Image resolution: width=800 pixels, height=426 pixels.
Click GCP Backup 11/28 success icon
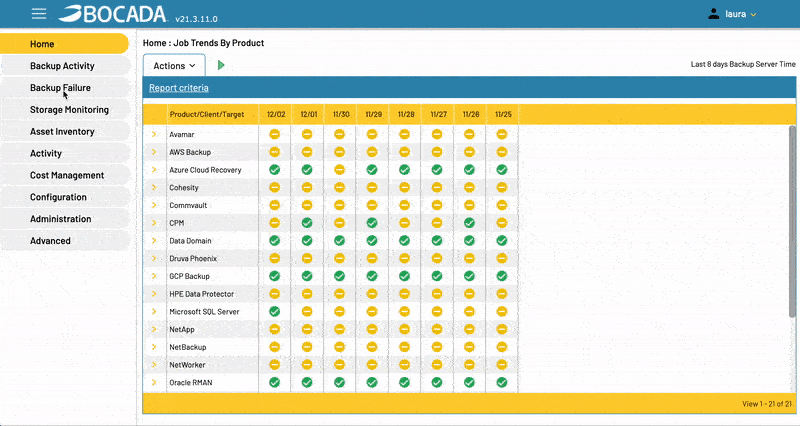coord(405,276)
